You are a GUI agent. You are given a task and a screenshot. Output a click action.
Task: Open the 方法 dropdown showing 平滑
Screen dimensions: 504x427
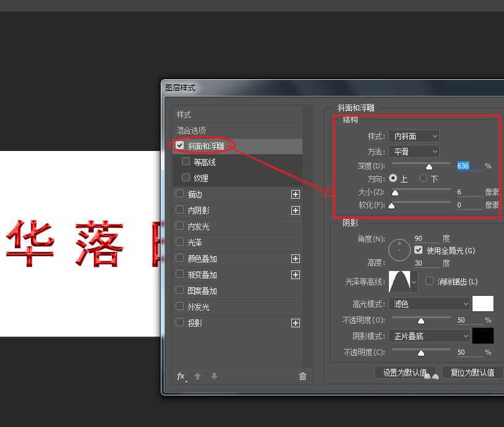[x=414, y=152]
